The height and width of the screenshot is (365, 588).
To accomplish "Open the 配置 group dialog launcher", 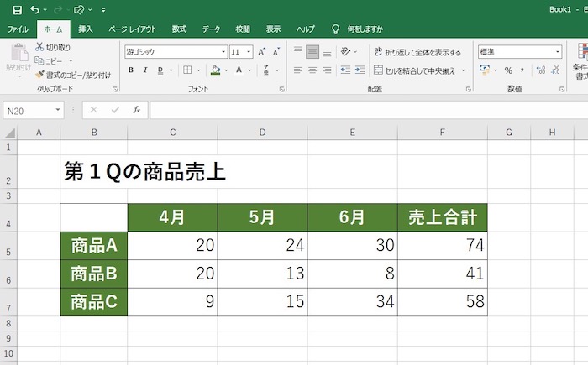I will [469, 89].
